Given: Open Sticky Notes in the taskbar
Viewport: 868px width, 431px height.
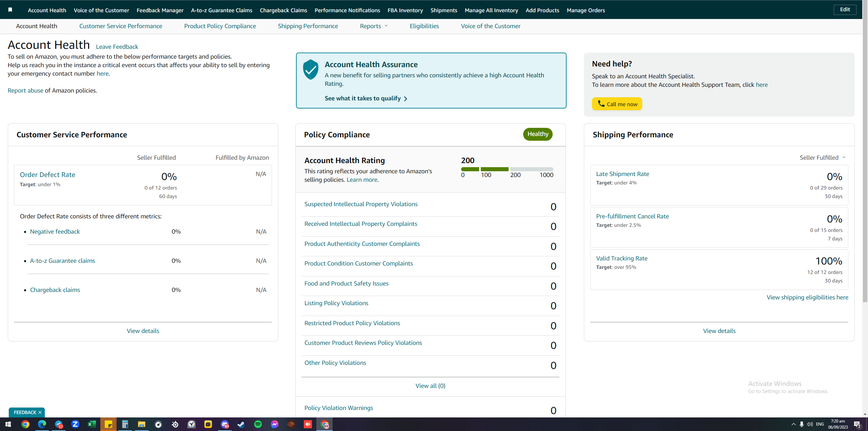Looking at the screenshot, I should [108, 424].
